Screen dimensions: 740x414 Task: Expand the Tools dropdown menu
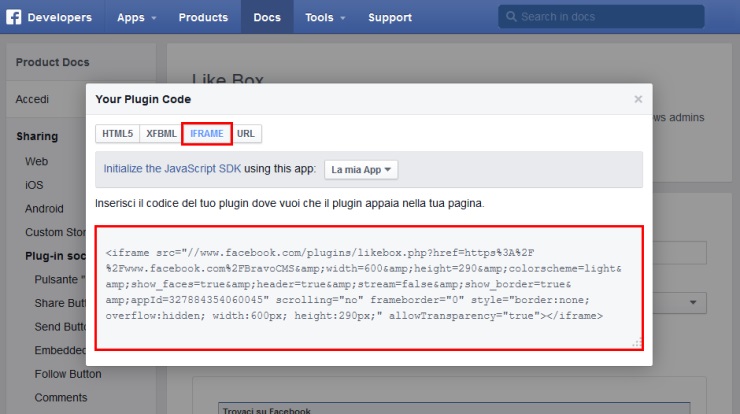tap(325, 17)
